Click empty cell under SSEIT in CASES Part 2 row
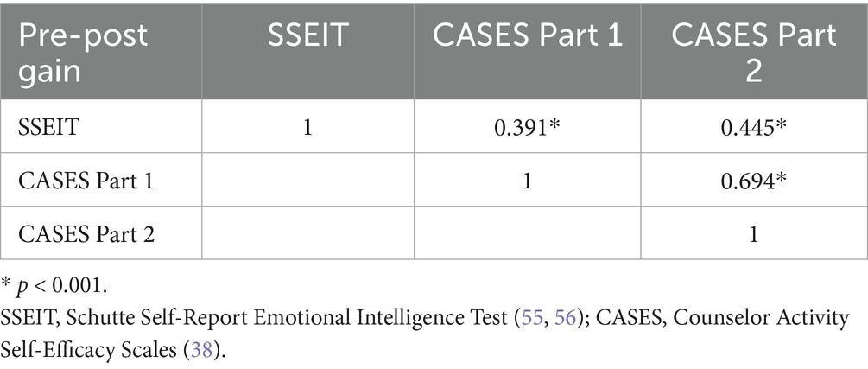The height and width of the screenshot is (369, 868). coord(307,234)
